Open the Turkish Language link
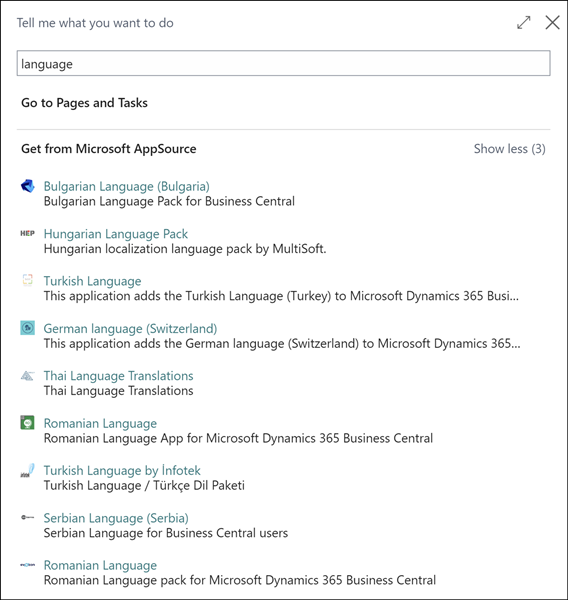 [x=92, y=281]
